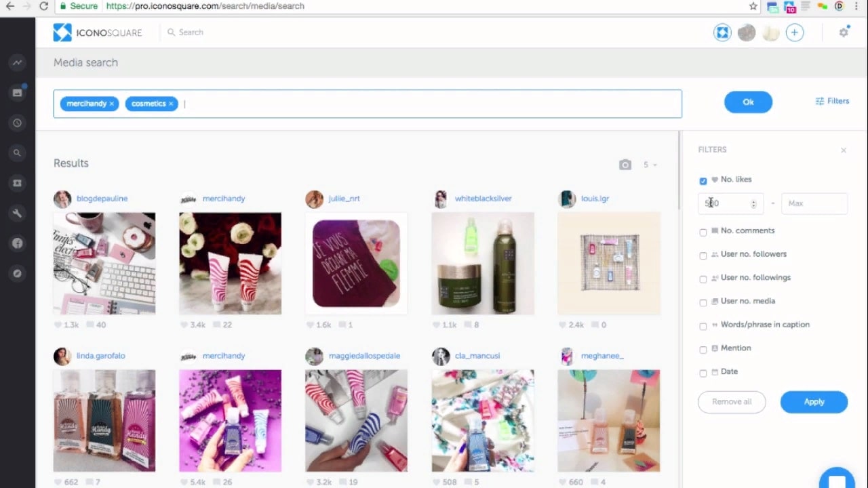The image size is (868, 488).
Task: Select the scheduler clock icon in sidebar
Action: click(17, 123)
